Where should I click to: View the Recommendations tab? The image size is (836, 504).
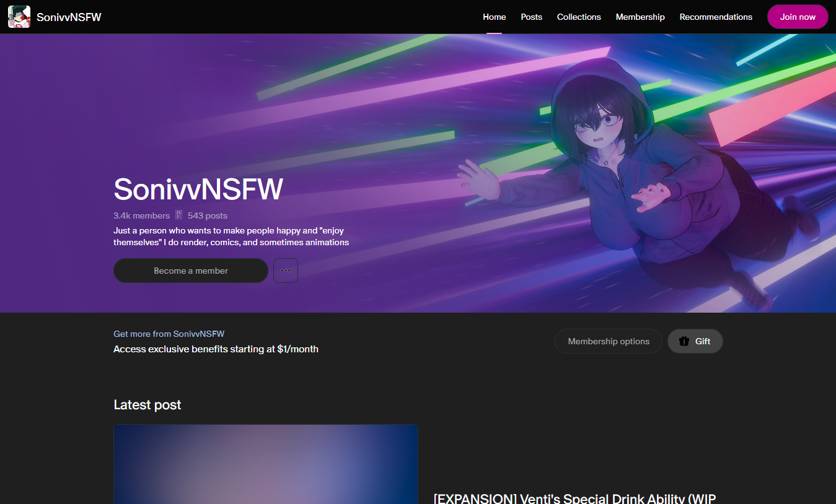click(716, 17)
